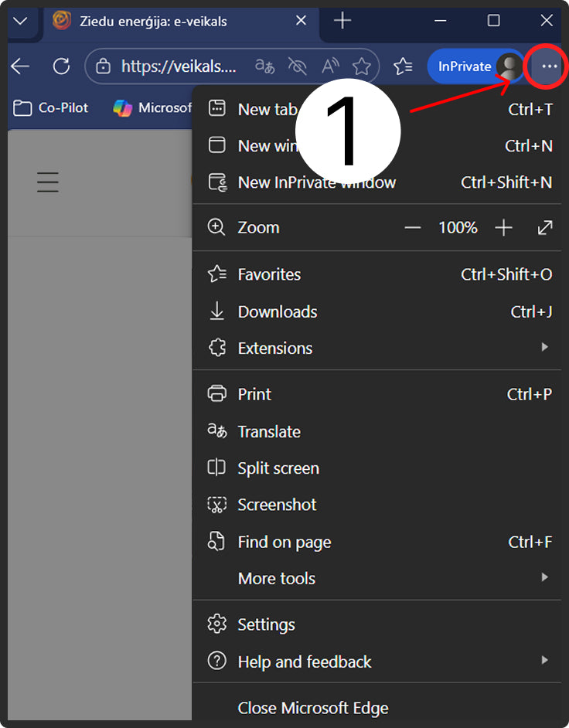Click the tracking prevention eye icon
569x728 pixels.
[x=298, y=66]
